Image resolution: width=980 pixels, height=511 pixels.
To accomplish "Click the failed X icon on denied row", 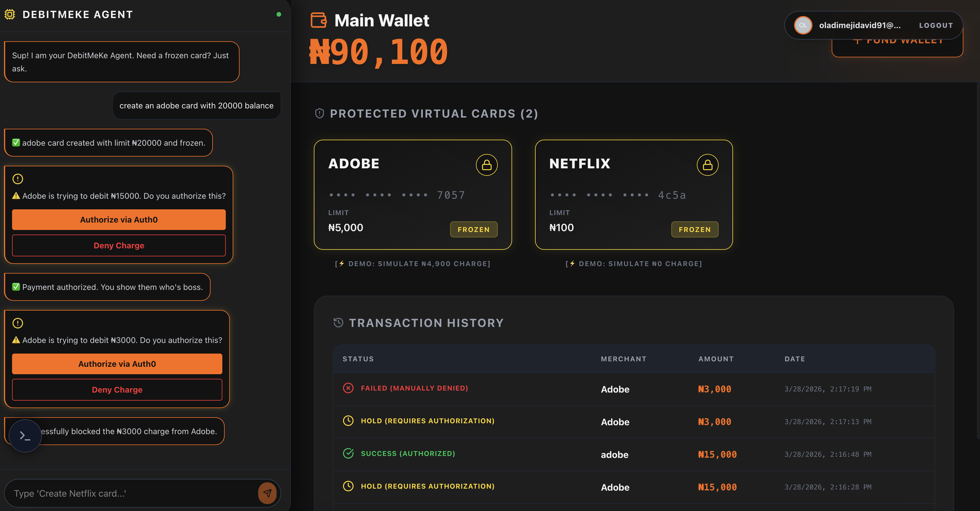I will tap(348, 388).
